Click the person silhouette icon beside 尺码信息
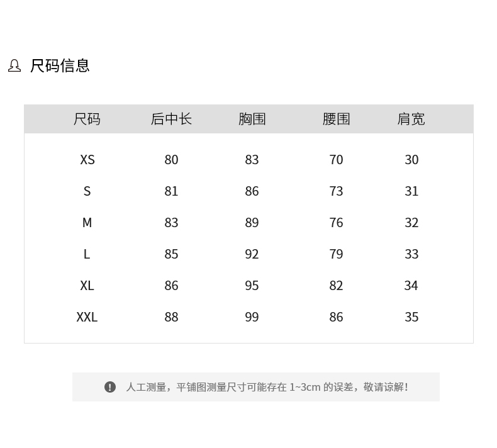 click(14, 65)
